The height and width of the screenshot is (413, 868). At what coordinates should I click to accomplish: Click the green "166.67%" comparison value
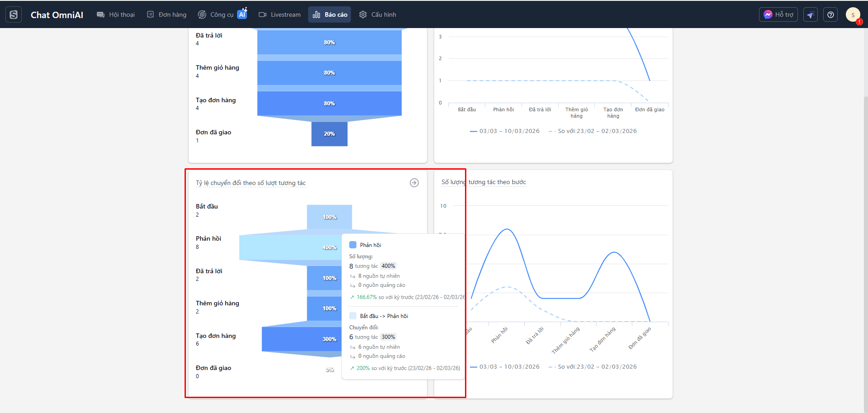(367, 297)
